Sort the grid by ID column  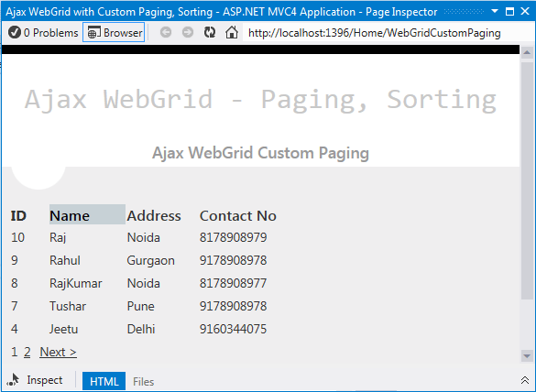pos(18,215)
